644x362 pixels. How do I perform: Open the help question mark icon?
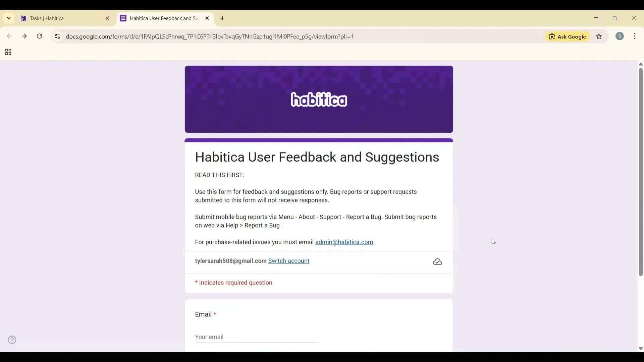[12, 340]
